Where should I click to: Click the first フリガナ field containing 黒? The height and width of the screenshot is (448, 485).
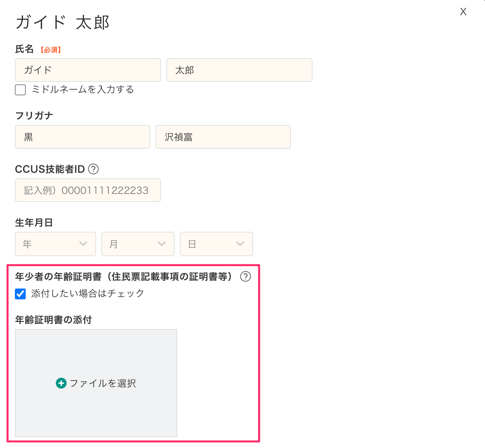click(83, 137)
